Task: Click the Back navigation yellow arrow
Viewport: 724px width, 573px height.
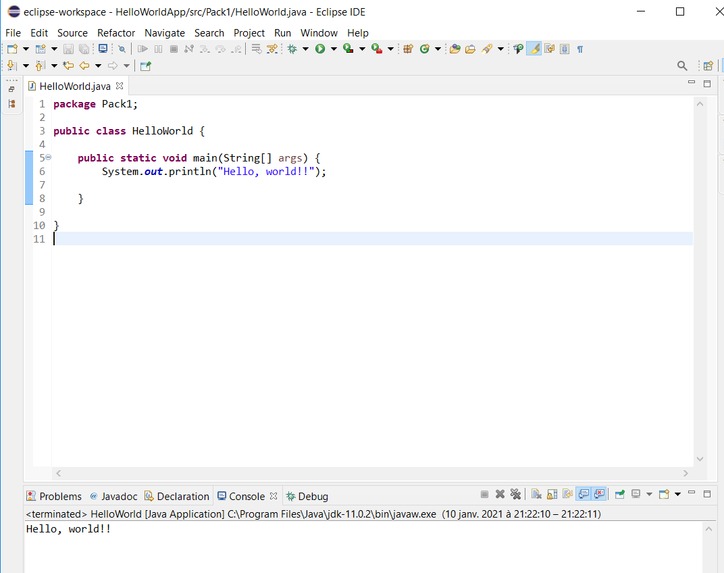Action: point(84,66)
